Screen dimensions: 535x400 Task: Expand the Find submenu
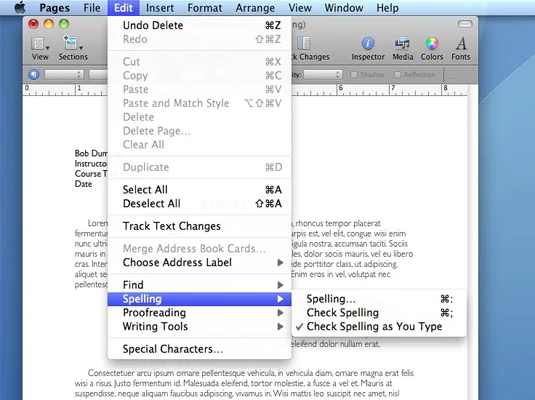pos(199,285)
